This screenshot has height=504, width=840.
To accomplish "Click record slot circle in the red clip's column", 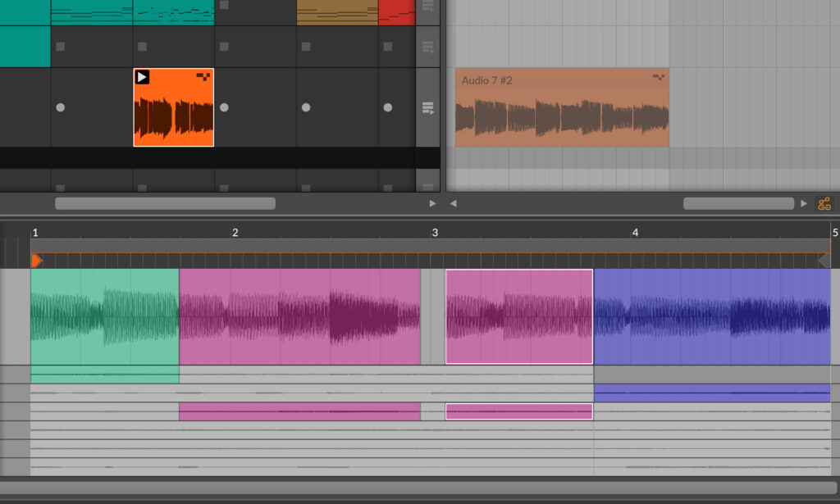I will [388, 107].
